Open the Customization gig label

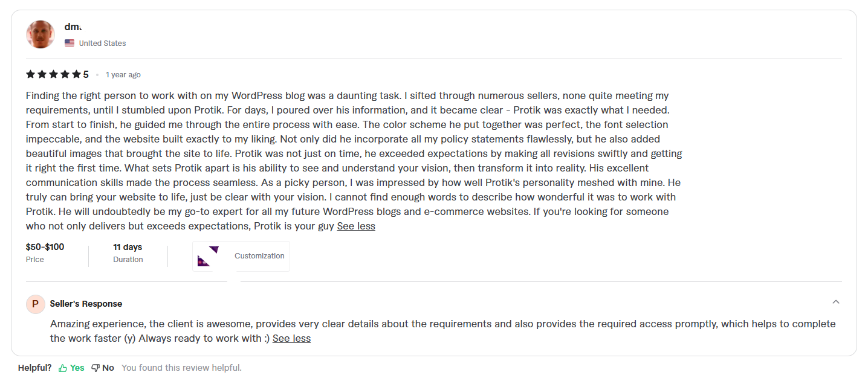coord(259,256)
